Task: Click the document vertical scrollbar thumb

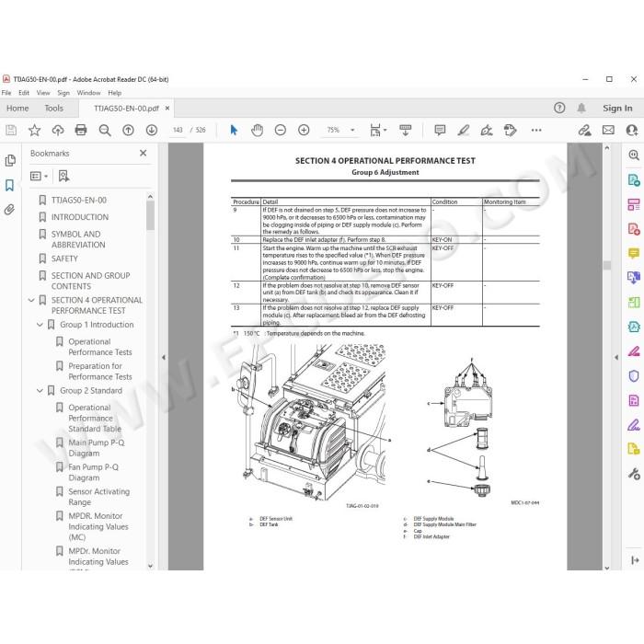Action: tap(607, 265)
